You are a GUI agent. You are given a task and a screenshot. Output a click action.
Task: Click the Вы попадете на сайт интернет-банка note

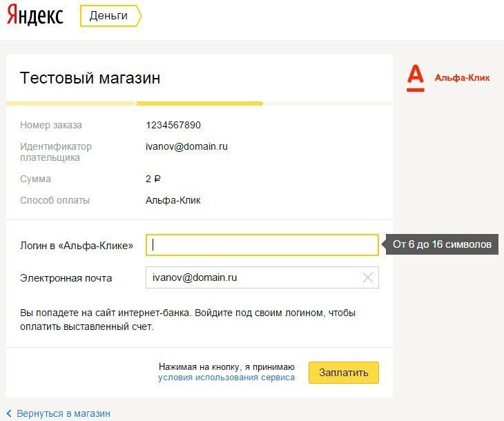(188, 320)
